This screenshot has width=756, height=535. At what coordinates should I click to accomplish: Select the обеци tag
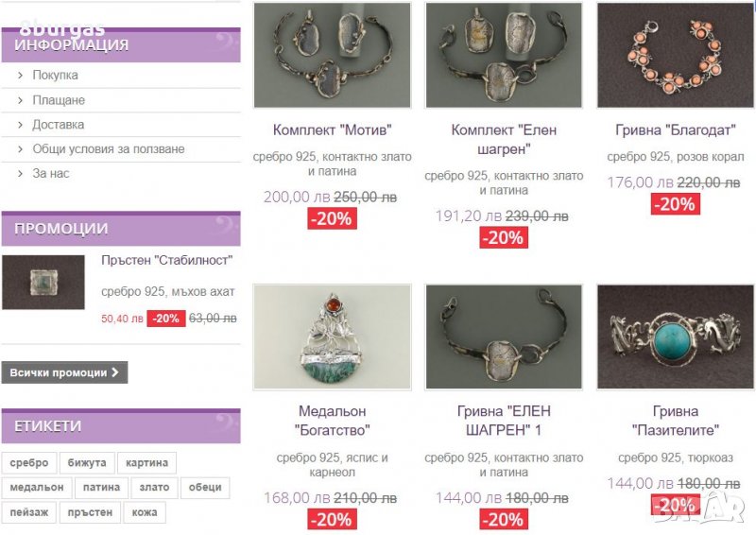tap(205, 487)
